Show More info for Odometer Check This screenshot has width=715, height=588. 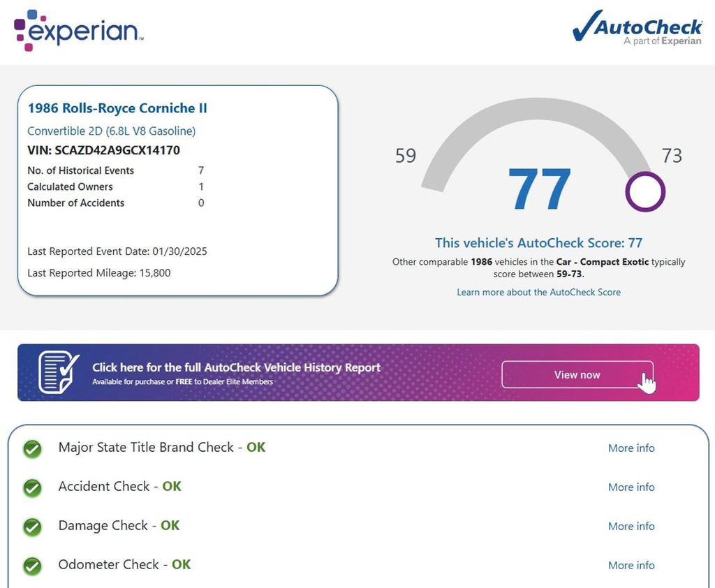[x=631, y=566]
